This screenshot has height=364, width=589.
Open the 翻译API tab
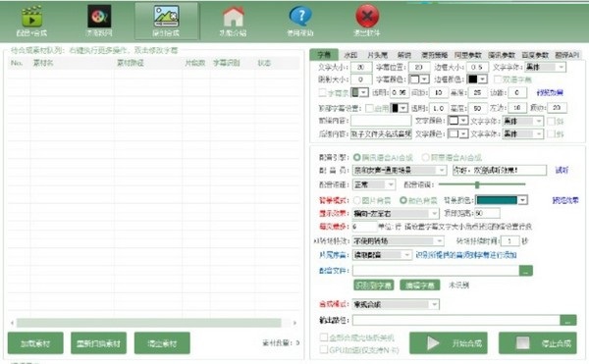click(567, 55)
